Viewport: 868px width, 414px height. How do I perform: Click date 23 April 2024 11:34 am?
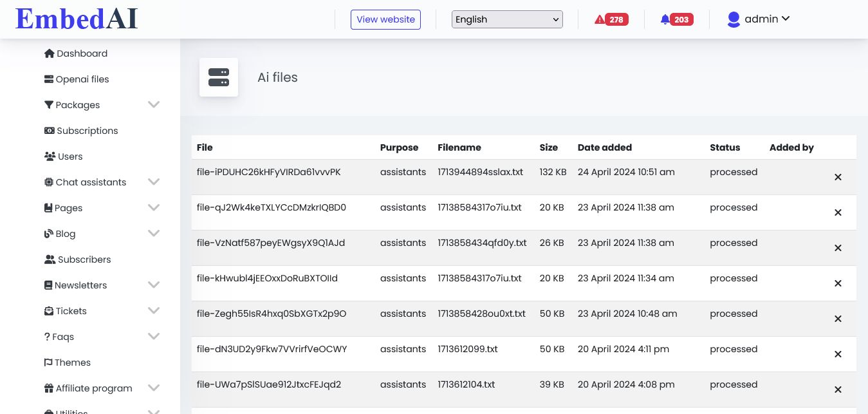(626, 278)
